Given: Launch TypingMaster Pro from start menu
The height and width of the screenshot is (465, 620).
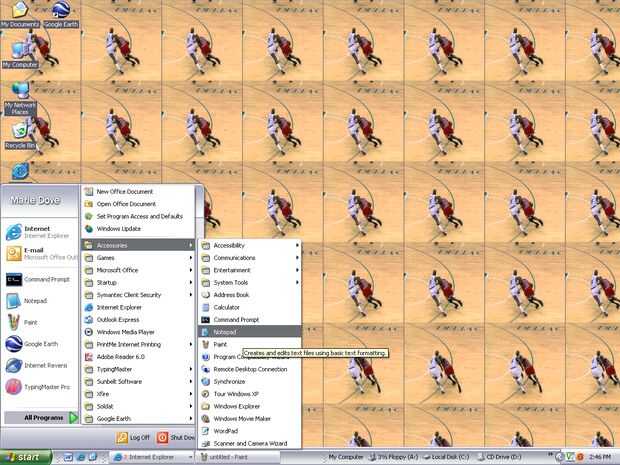Looking at the screenshot, I should pos(40,387).
